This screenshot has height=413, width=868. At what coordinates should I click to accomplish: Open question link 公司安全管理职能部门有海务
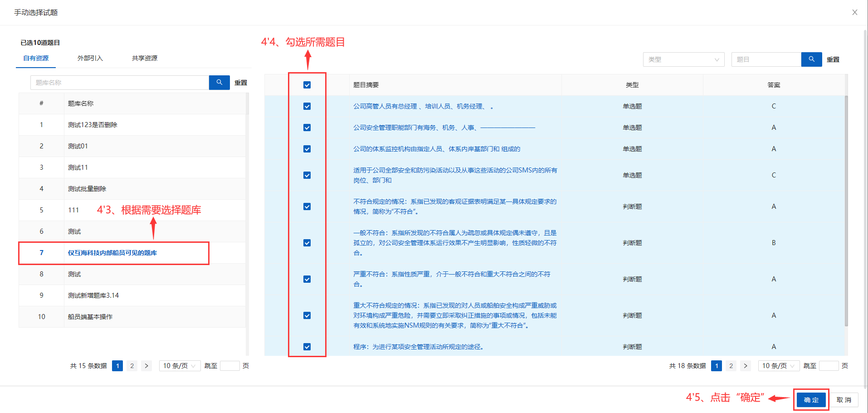pyautogui.click(x=444, y=128)
